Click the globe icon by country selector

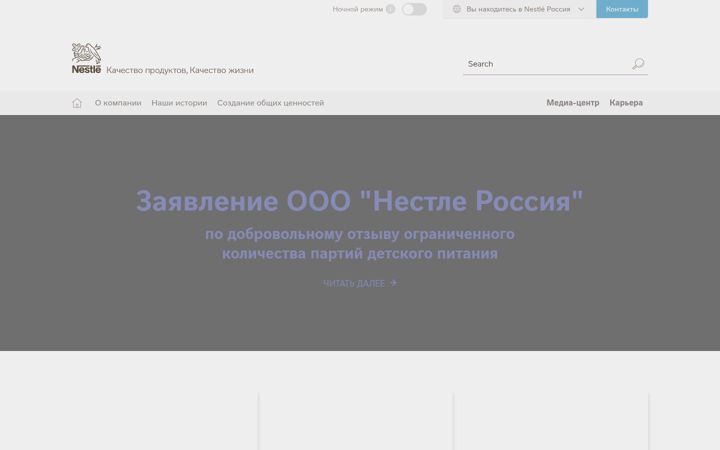[x=456, y=9]
